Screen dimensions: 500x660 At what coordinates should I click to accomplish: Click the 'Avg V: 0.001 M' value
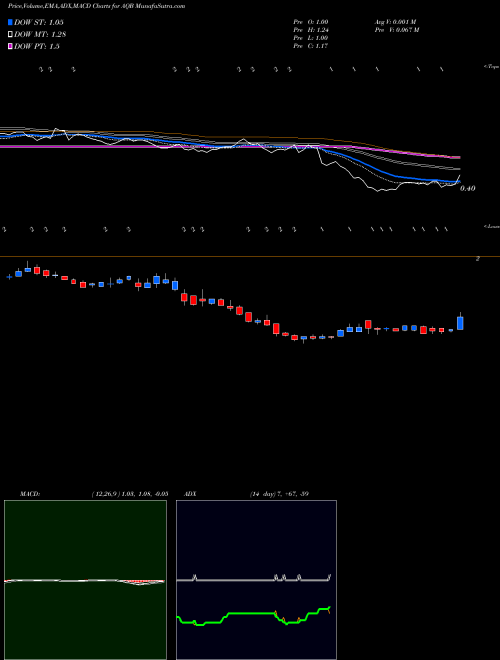click(396, 22)
